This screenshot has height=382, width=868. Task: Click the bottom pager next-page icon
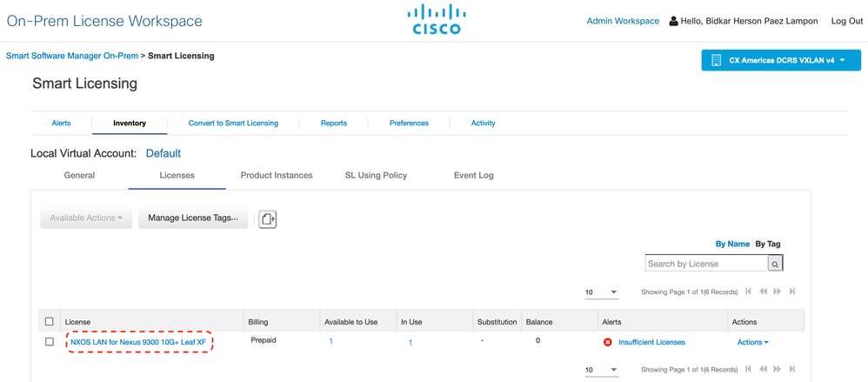[x=778, y=369]
